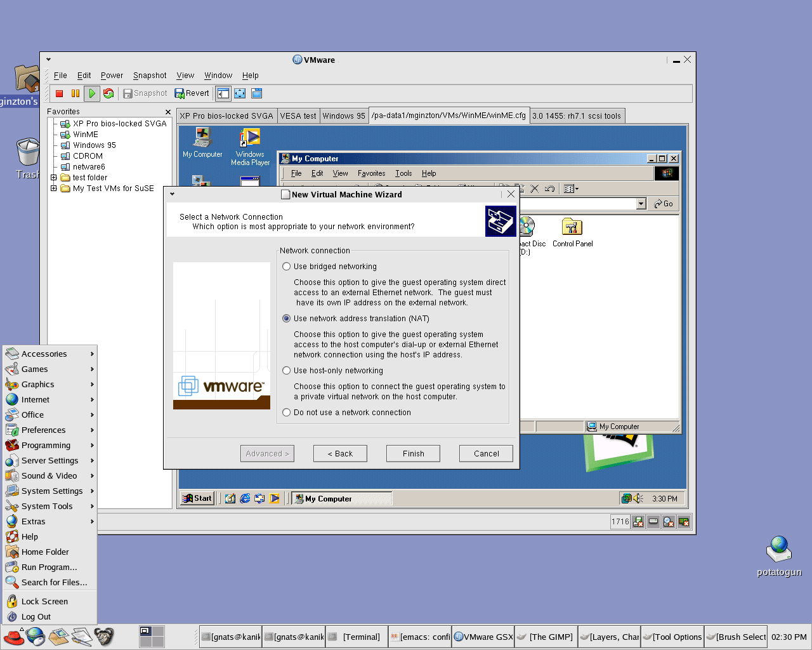Viewport: 812px width, 650px height.
Task: Switch to full screen mode icon
Action: tap(240, 93)
